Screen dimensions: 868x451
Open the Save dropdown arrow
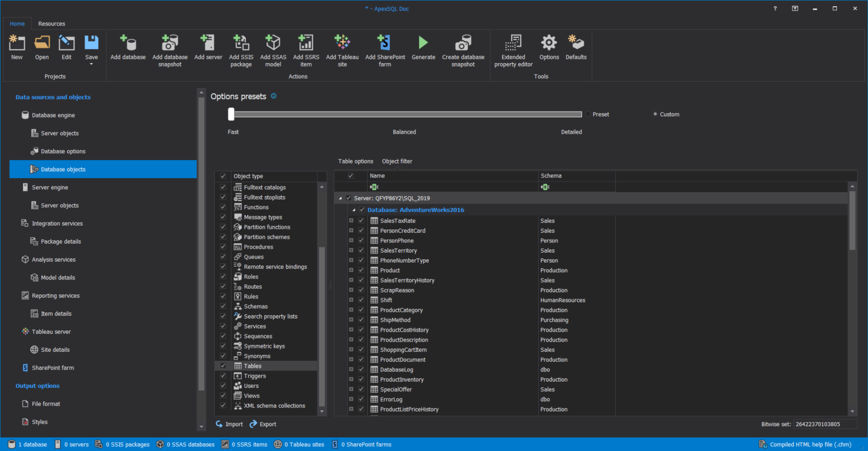pos(91,64)
